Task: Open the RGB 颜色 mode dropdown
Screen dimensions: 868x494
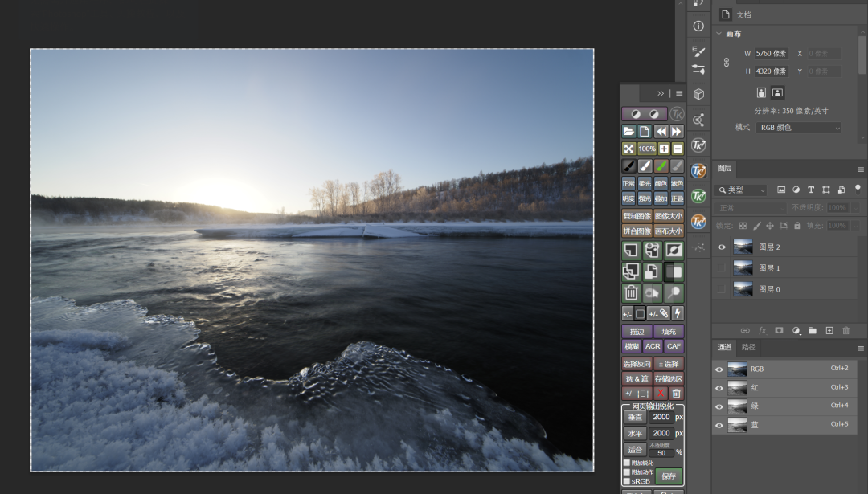Action: pyautogui.click(x=798, y=128)
